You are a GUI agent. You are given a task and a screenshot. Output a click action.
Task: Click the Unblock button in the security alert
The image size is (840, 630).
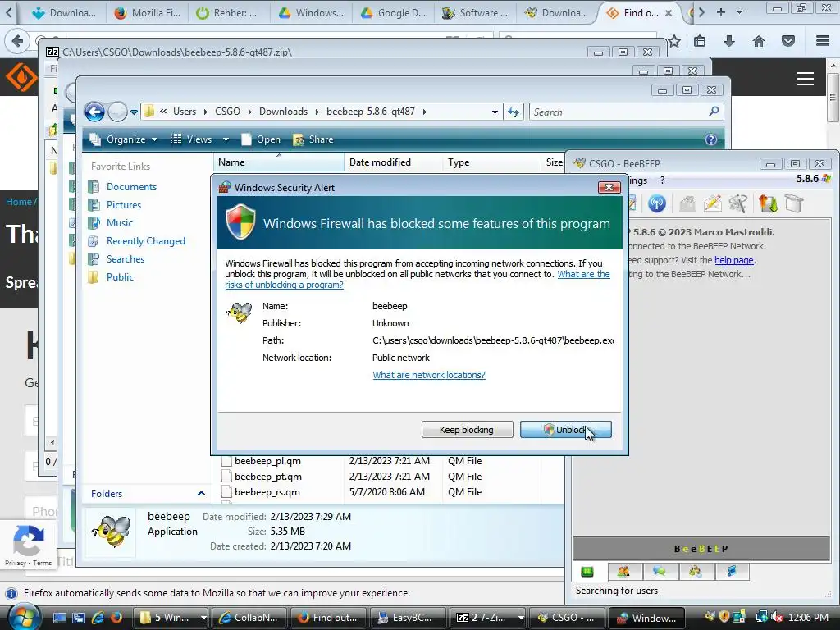pos(566,430)
